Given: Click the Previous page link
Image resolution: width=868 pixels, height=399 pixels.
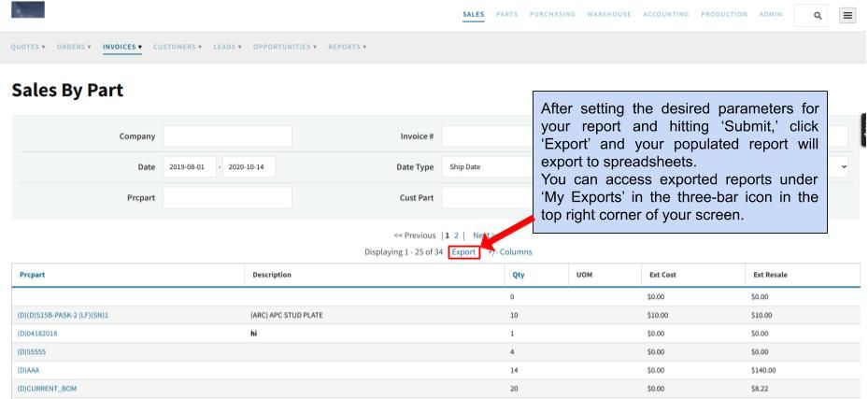Looking at the screenshot, I should click(x=415, y=235).
